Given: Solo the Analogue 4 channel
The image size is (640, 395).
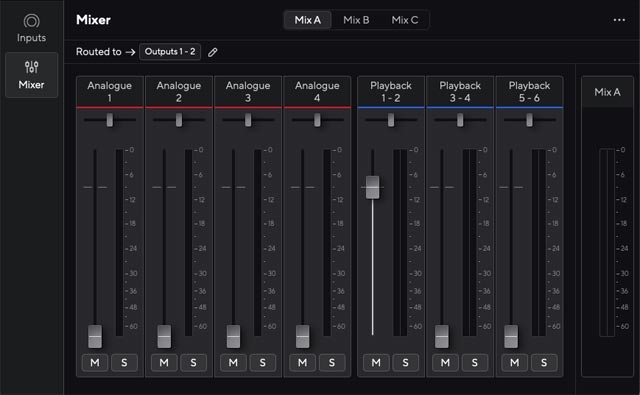Looking at the screenshot, I should (332, 362).
